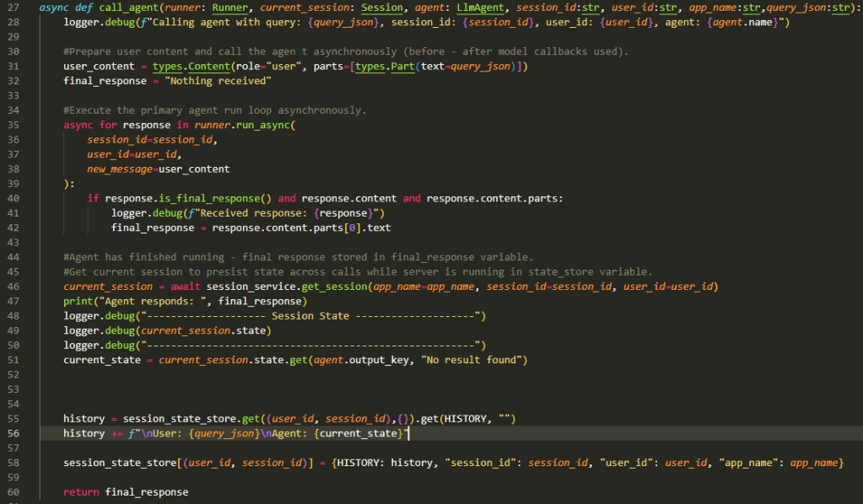This screenshot has width=863, height=504.
Task: Click line number 35 in the gutter
Action: 13,125
